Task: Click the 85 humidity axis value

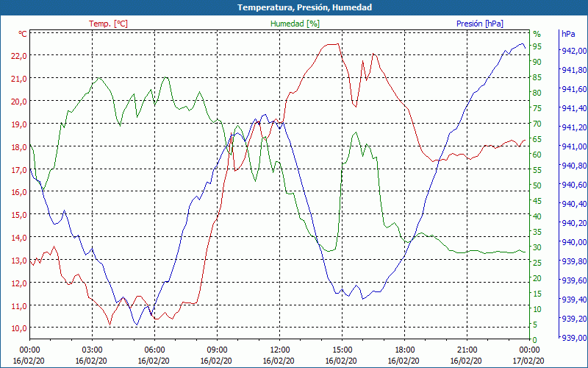Action: 537,77
